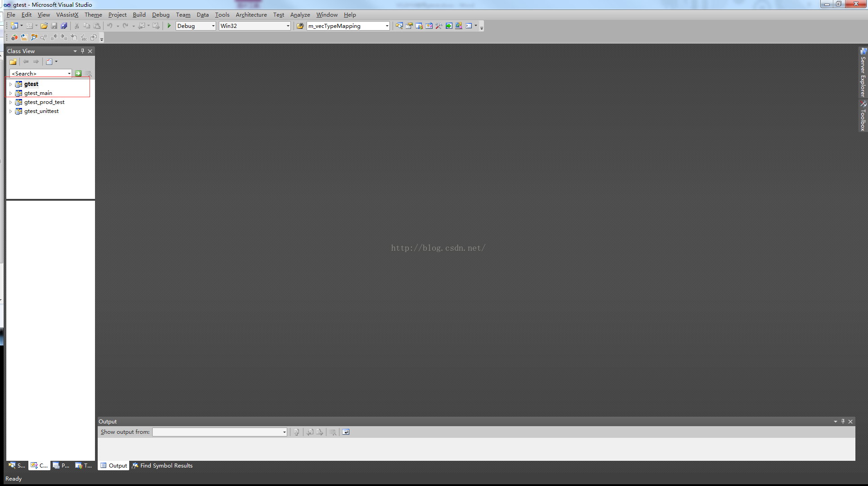This screenshot has width=868, height=486.
Task: Click the Cut scissors icon
Action: click(77, 26)
